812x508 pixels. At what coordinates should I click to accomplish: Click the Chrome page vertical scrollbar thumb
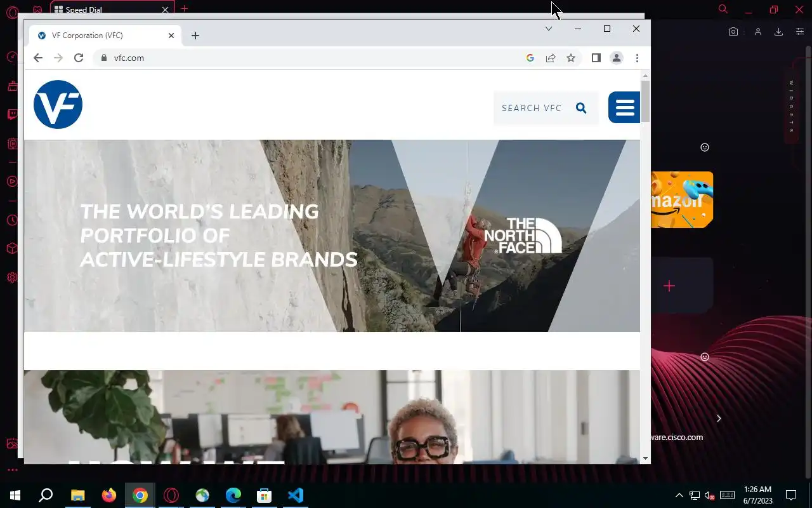pos(645,101)
